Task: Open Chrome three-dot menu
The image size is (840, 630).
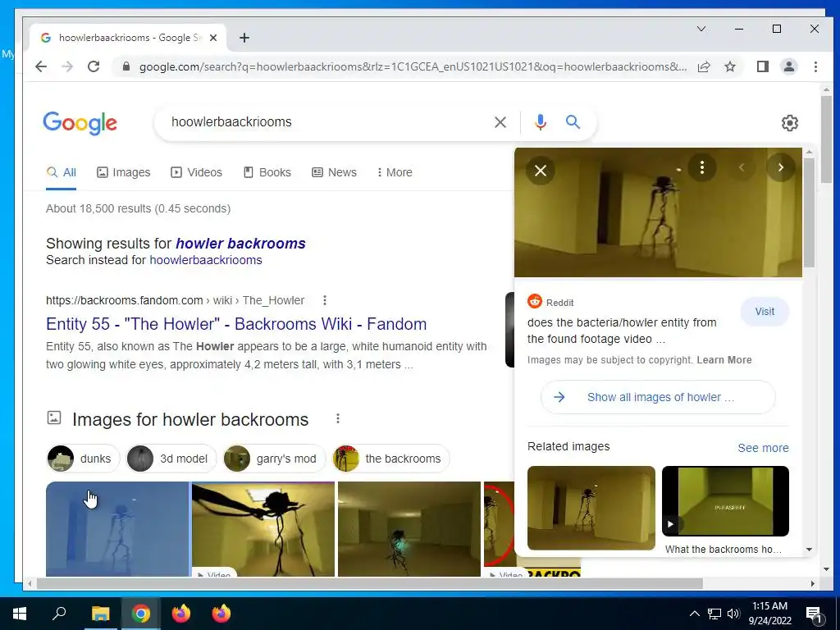Action: (x=815, y=66)
